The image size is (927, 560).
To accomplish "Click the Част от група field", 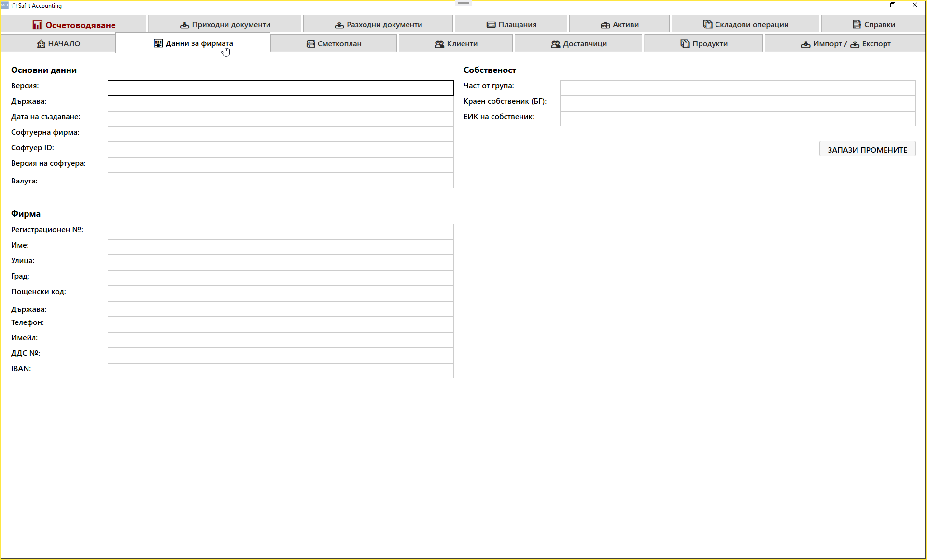I will [x=738, y=88].
